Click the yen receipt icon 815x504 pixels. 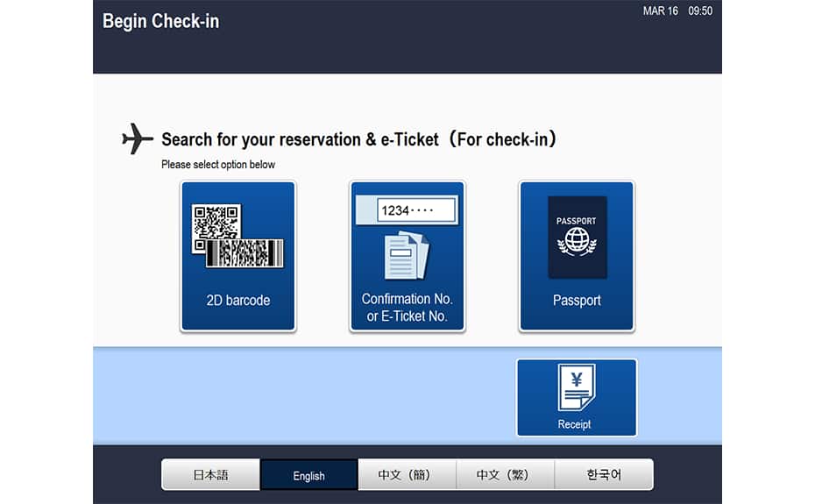pos(576,387)
